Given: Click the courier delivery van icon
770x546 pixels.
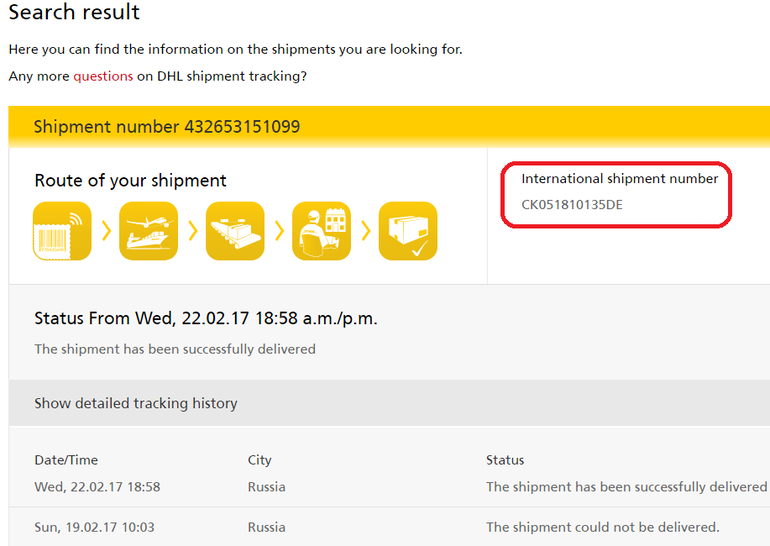Looking at the screenshot, I should pyautogui.click(x=321, y=231).
